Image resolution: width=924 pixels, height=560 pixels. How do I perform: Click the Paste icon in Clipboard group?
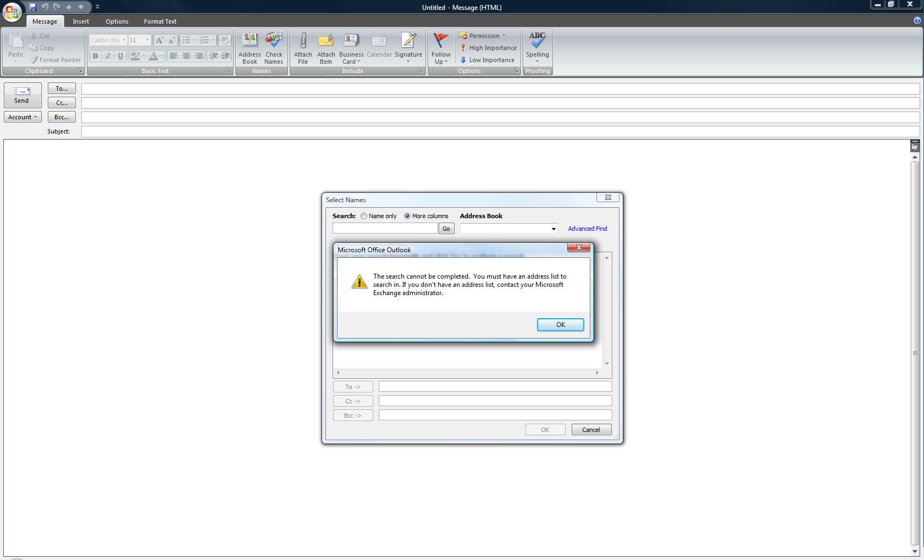tap(16, 41)
